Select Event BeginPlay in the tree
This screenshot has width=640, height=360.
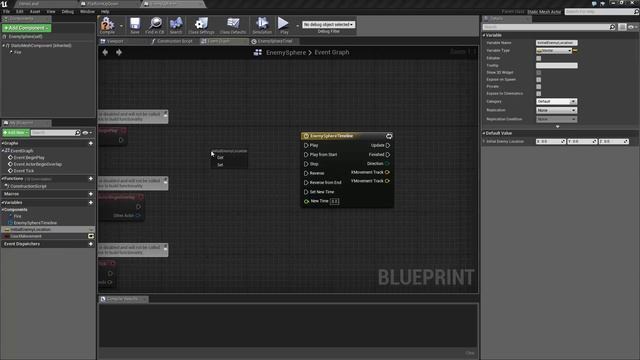pos(29,158)
